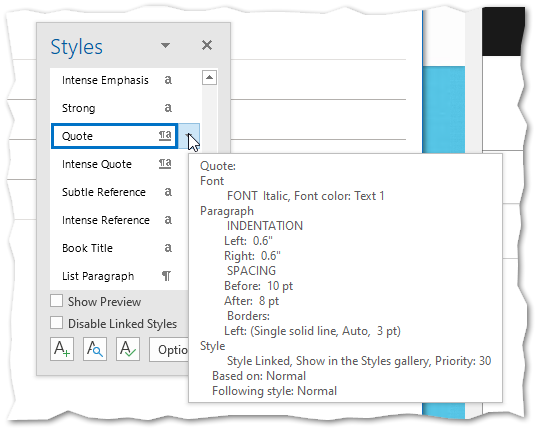Click linked style icon next to Quote

tap(165, 136)
